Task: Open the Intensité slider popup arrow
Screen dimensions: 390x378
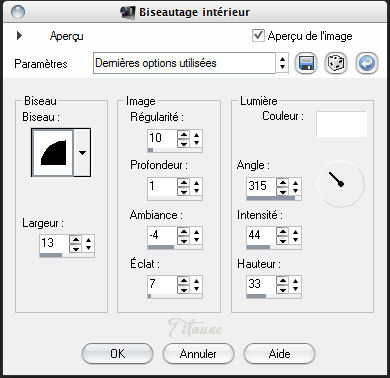Action: [295, 236]
